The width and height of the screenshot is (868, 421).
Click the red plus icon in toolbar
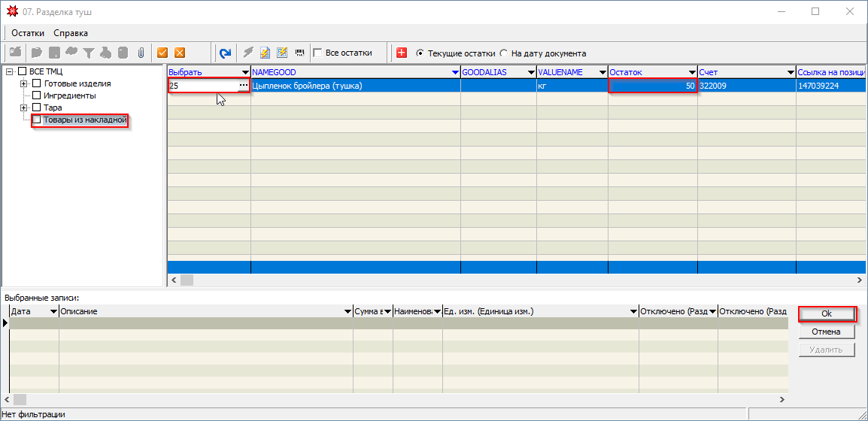pyautogui.click(x=402, y=53)
